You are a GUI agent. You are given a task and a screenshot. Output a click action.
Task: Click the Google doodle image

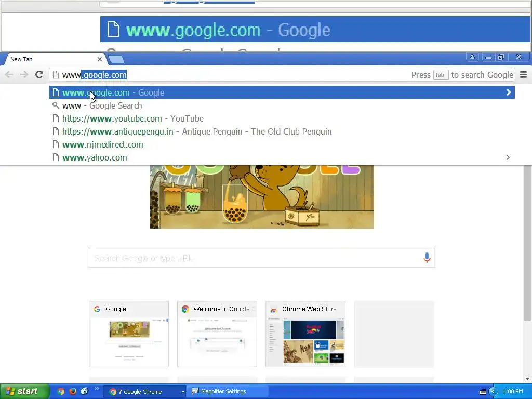[262, 197]
